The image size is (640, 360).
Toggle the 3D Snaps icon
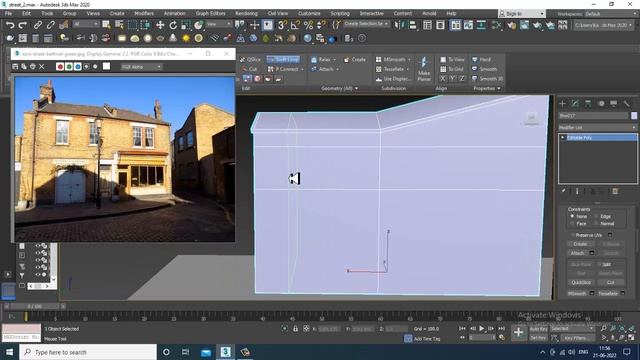point(282,25)
